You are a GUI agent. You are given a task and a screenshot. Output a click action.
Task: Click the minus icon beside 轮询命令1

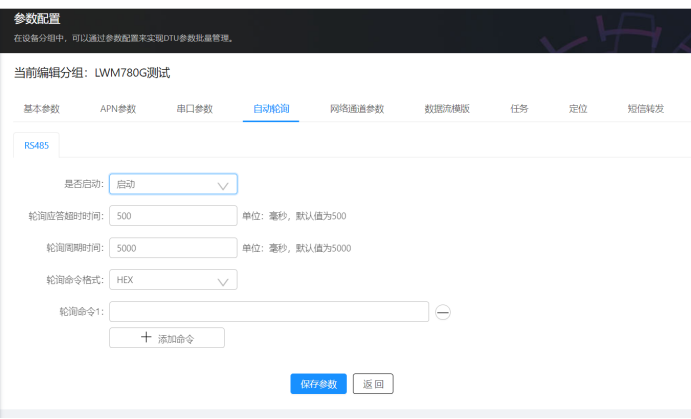[444, 312]
